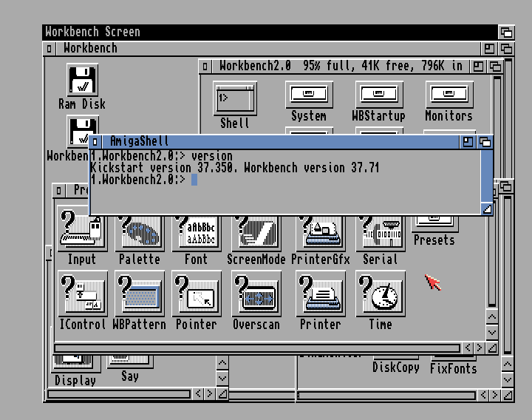The height and width of the screenshot is (420, 532).
Task: Toggle the Workbench Screen depth gadget
Action: click(506, 32)
